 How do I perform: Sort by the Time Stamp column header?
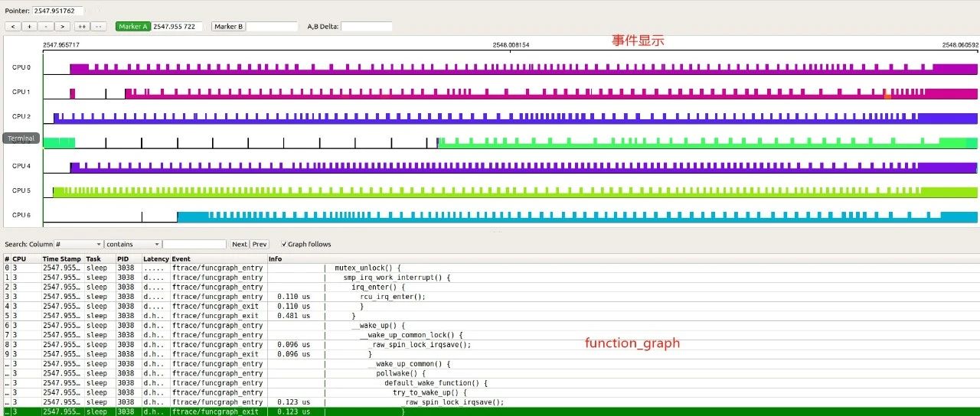(x=63, y=258)
